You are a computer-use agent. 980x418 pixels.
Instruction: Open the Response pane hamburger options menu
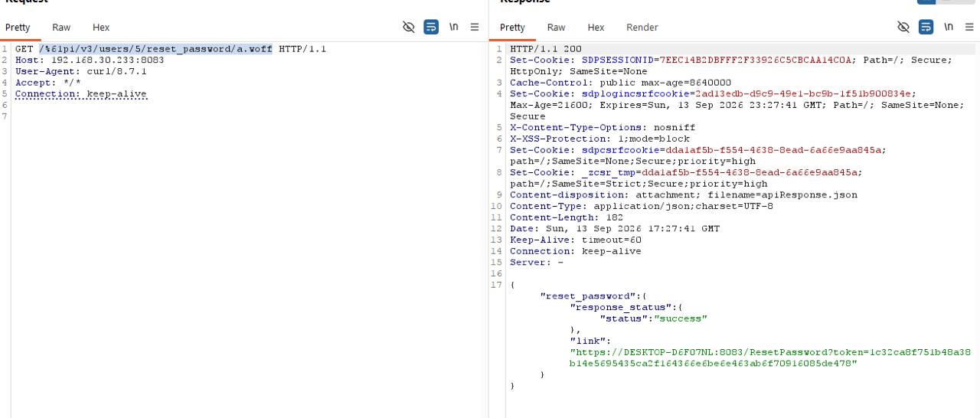click(969, 27)
